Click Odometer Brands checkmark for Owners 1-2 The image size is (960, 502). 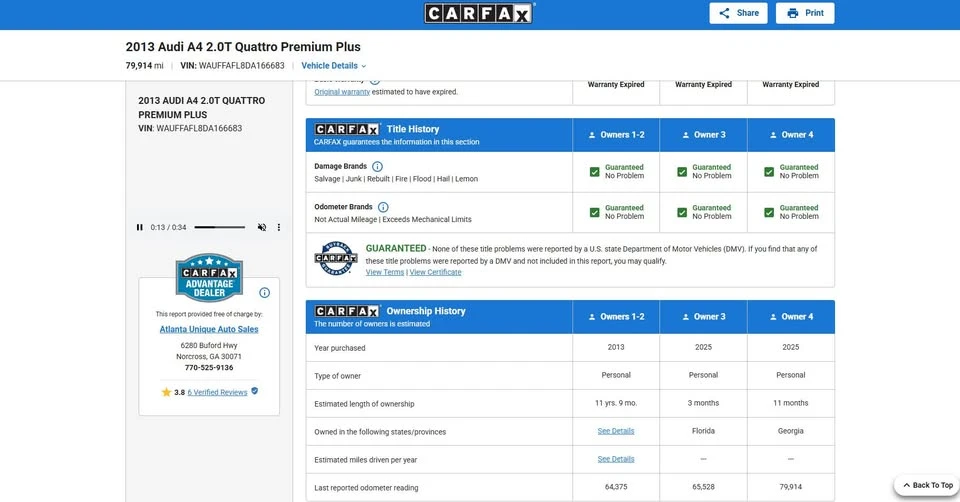pyautogui.click(x=594, y=212)
